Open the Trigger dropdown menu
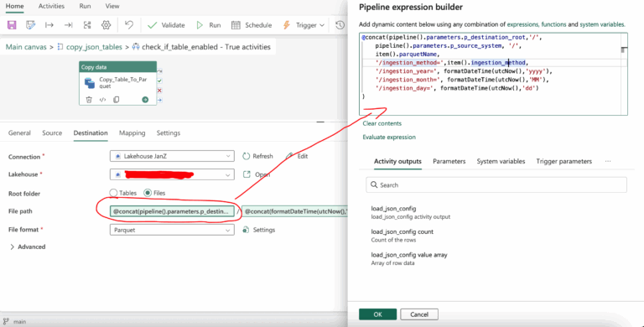Image resolution: width=644 pixels, height=327 pixels. click(304, 25)
